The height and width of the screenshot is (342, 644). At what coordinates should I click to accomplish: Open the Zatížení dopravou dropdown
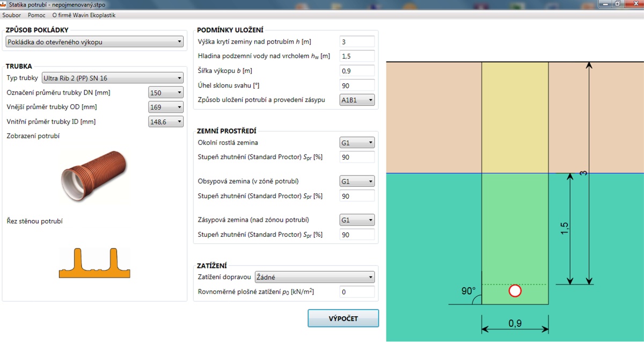(x=314, y=278)
